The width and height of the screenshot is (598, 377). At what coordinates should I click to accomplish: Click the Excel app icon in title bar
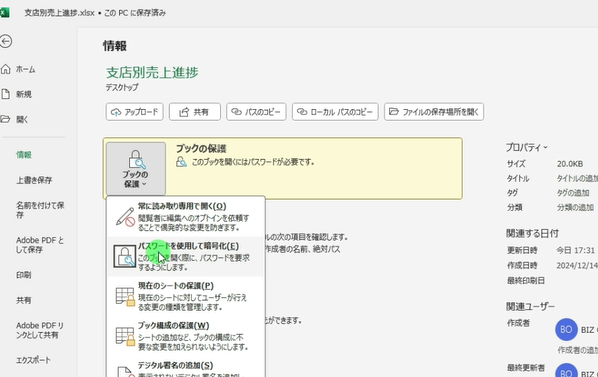(4, 13)
